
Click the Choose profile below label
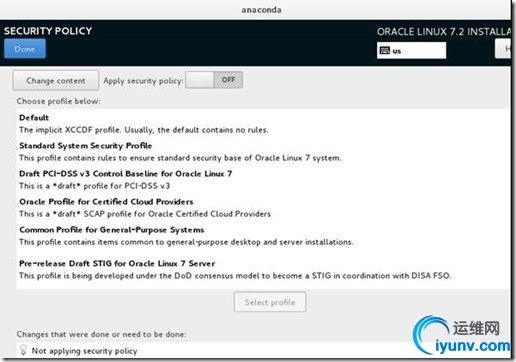click(x=58, y=101)
